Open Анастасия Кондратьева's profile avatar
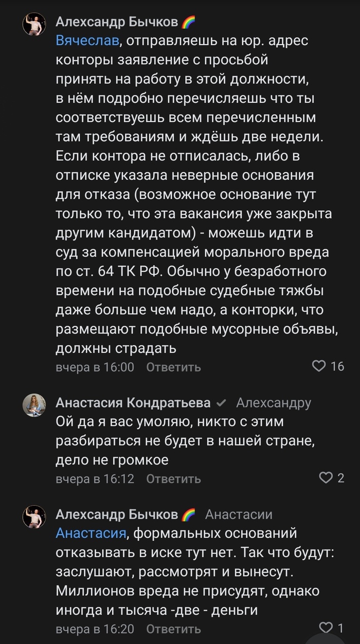 [x=34, y=405]
